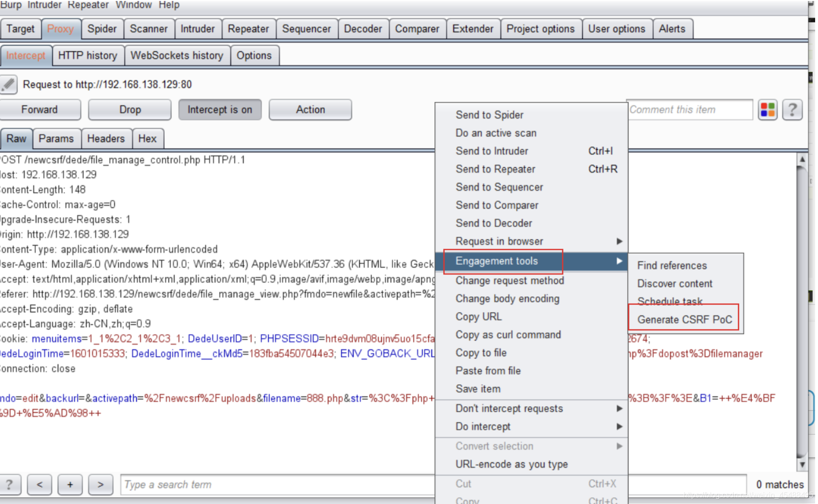Viewport: 818px width, 504px height.
Task: Click the search help question mark button
Action: pyautogui.click(x=9, y=484)
